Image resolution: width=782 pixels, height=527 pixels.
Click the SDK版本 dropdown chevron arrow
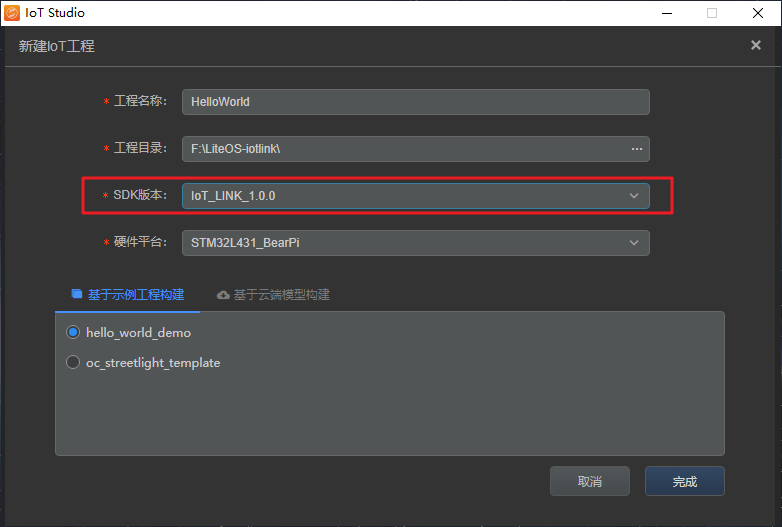(x=634, y=195)
